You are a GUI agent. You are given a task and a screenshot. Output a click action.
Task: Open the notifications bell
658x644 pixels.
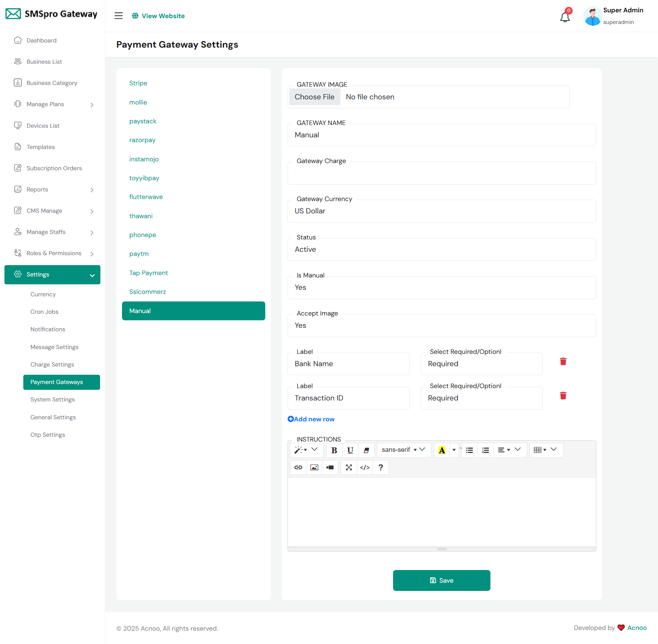coord(564,17)
